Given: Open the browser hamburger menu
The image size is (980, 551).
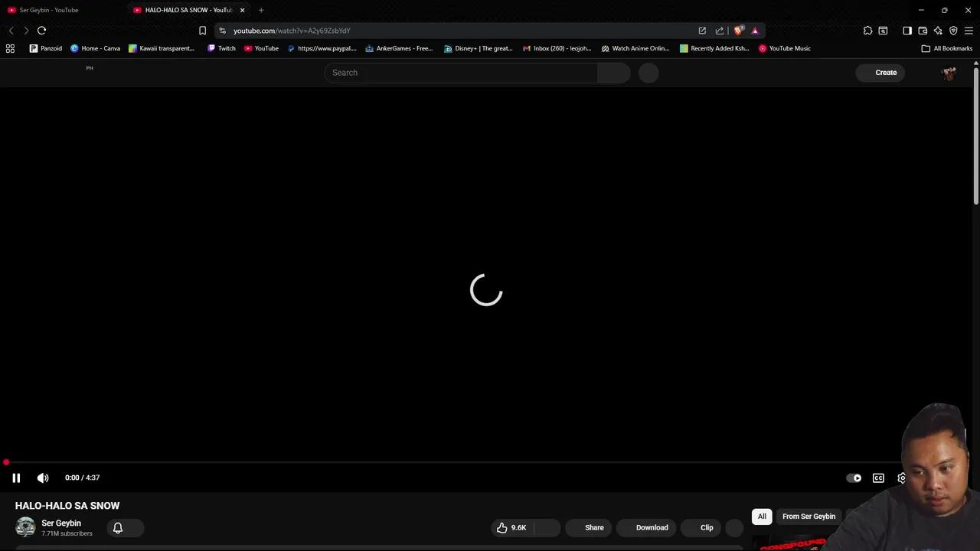Looking at the screenshot, I should (969, 31).
